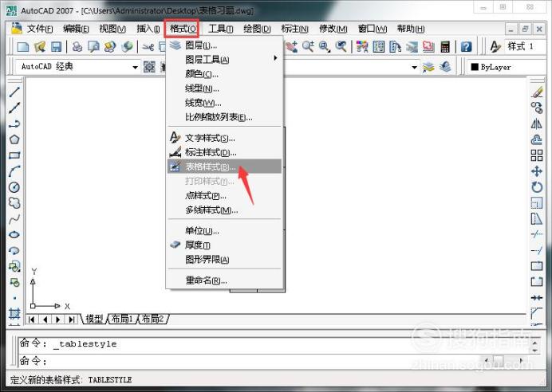Choose 线型 menu entry
Screen dimensions: 552x392
(224, 88)
